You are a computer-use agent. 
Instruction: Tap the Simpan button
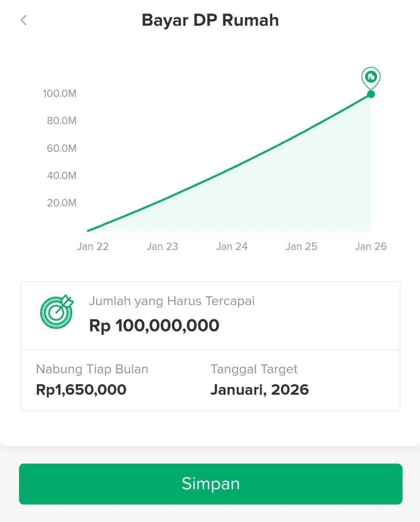(x=211, y=484)
